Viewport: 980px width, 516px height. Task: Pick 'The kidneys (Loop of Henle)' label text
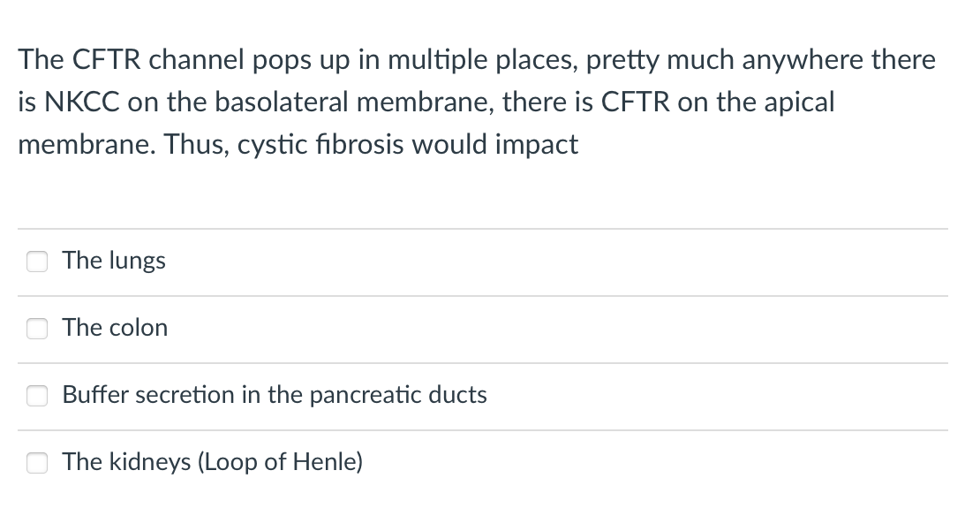[x=213, y=461]
